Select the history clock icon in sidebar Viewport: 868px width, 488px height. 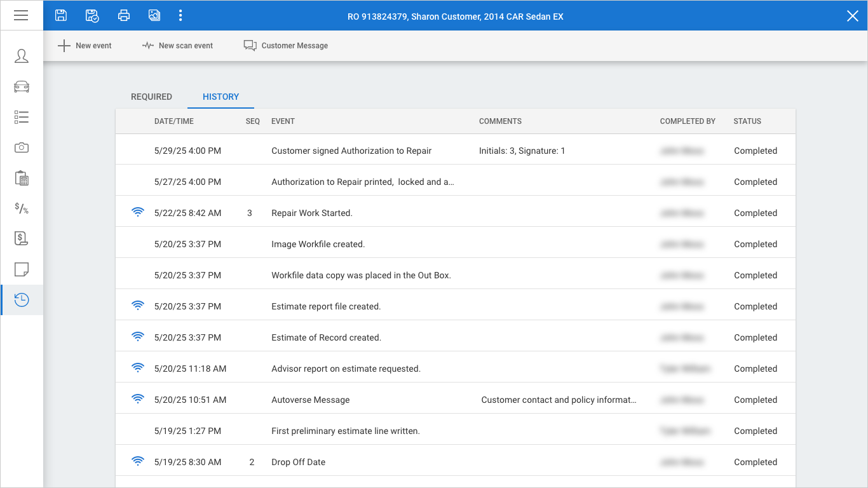click(22, 300)
